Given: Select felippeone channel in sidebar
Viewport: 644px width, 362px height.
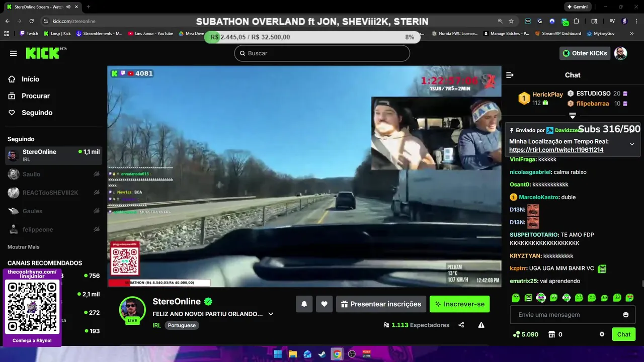Looking at the screenshot, I should 53,229.
